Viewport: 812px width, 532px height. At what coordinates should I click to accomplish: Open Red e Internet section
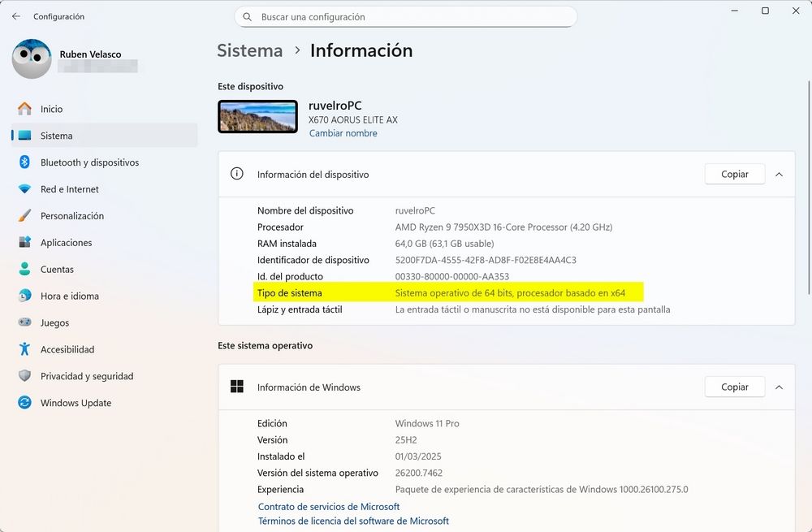(x=69, y=189)
